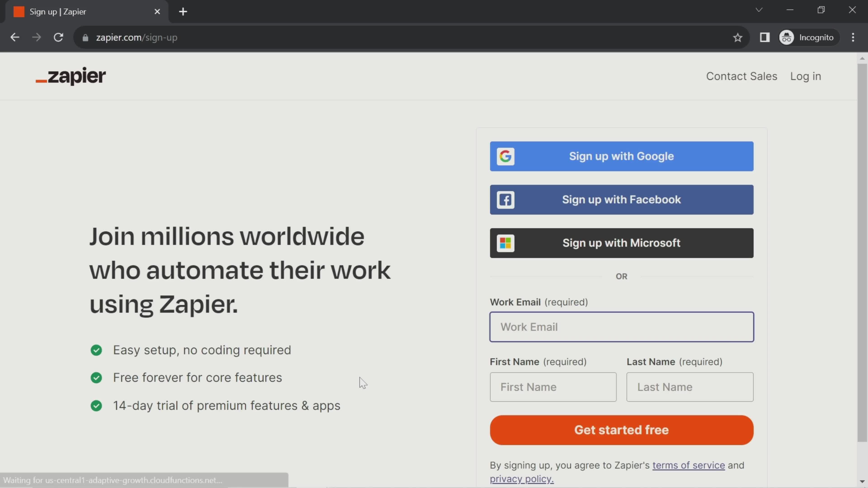Reload the current page
This screenshot has width=868, height=488.
(59, 37)
